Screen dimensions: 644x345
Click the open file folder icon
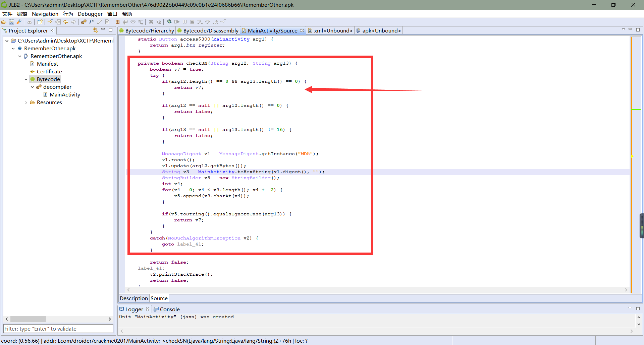pyautogui.click(x=4, y=22)
